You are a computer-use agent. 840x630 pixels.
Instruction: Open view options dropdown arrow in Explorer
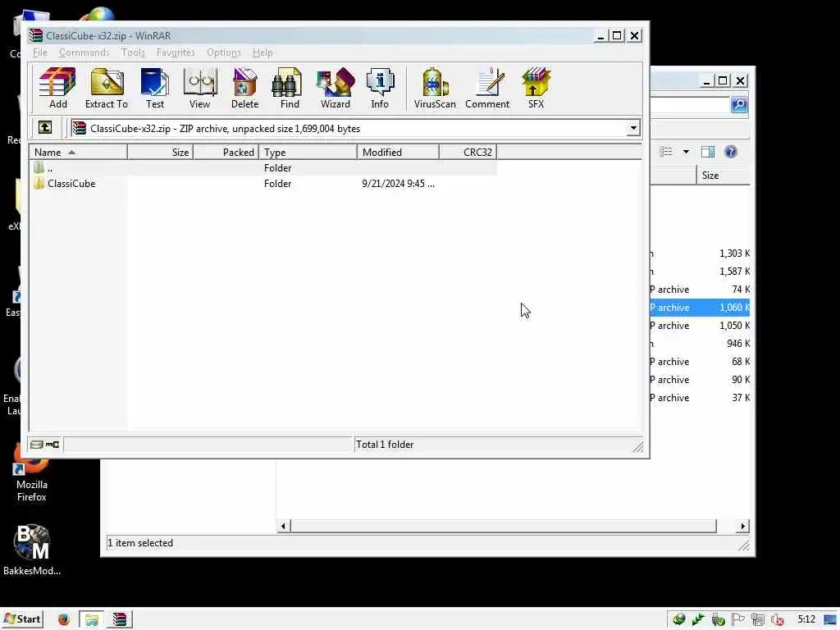[686, 152]
